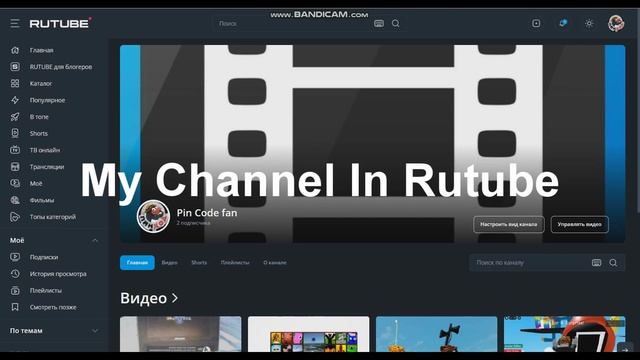Open keyboard icon in channel search
Image resolution: width=640 pixels, height=360 pixels.
[x=596, y=263]
